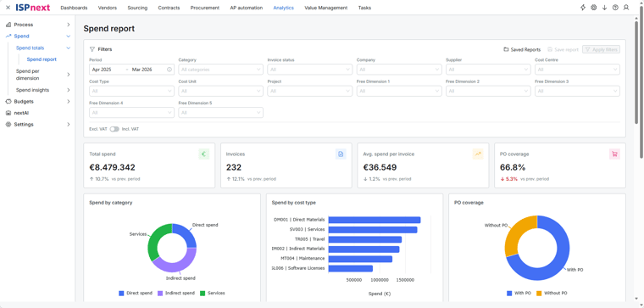Open the Saved Reports link
The height and width of the screenshot is (308, 644).
tap(522, 50)
